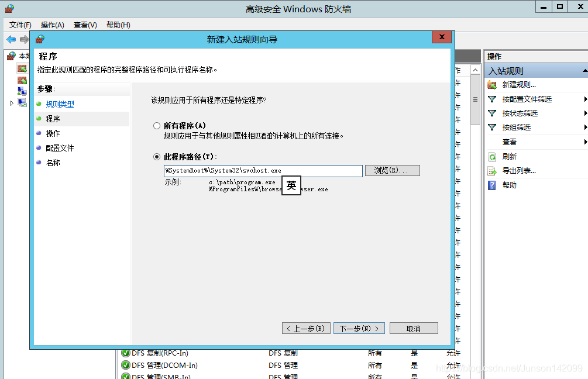
Task: Click the firewall root node icon in tree
Action: point(11,56)
